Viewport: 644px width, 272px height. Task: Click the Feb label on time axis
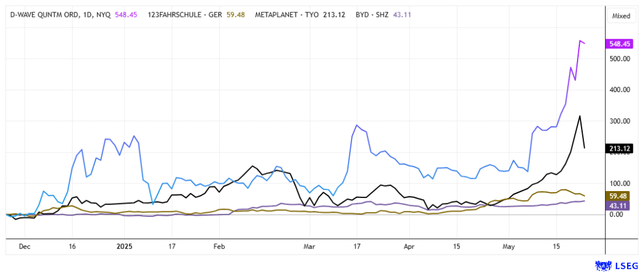tap(219, 246)
